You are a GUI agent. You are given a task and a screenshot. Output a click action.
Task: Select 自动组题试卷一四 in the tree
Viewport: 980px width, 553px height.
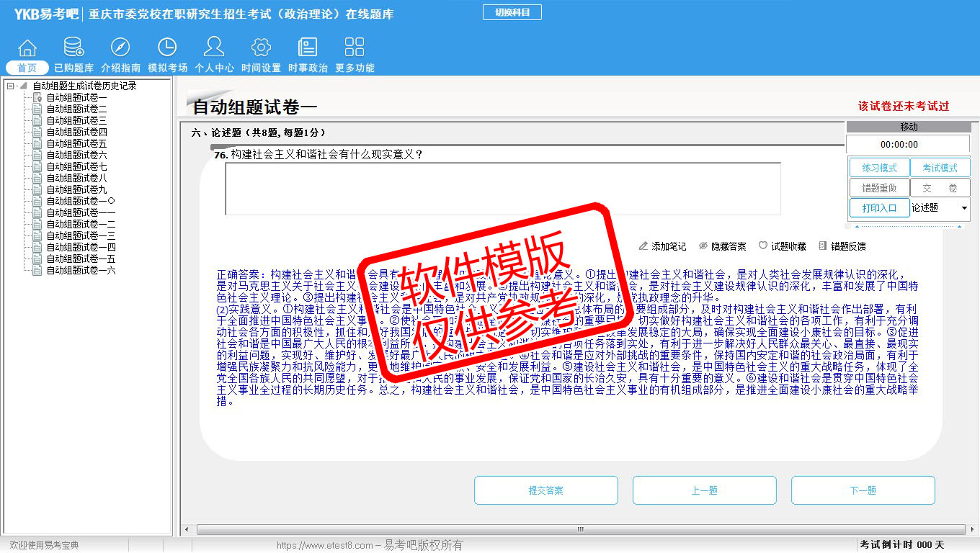click(x=81, y=247)
